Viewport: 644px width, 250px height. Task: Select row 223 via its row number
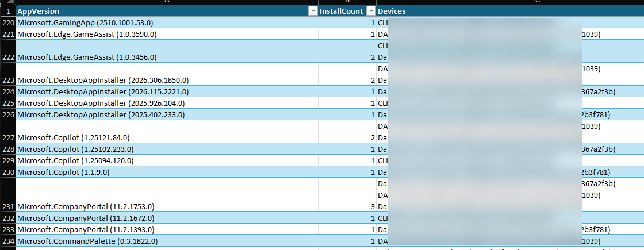click(8, 74)
